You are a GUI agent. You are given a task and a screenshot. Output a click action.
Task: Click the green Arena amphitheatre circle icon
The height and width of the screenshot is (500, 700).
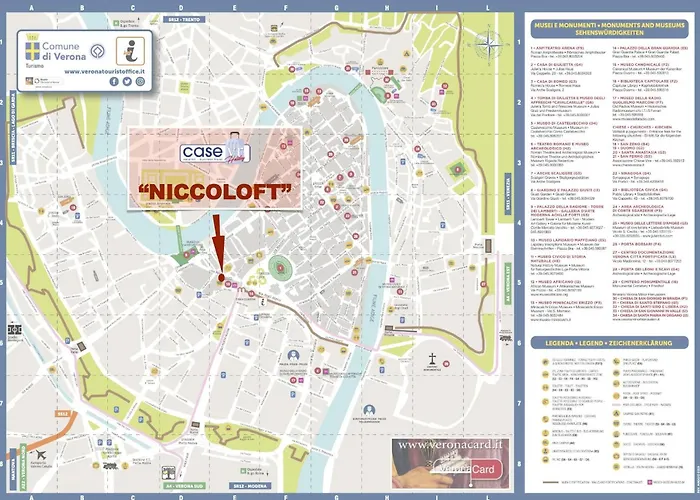tap(280, 268)
